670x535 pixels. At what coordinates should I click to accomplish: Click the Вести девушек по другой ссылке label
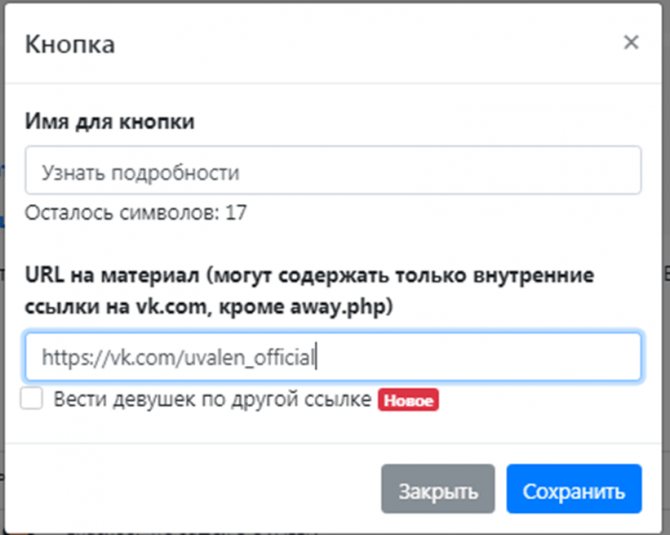point(212,400)
